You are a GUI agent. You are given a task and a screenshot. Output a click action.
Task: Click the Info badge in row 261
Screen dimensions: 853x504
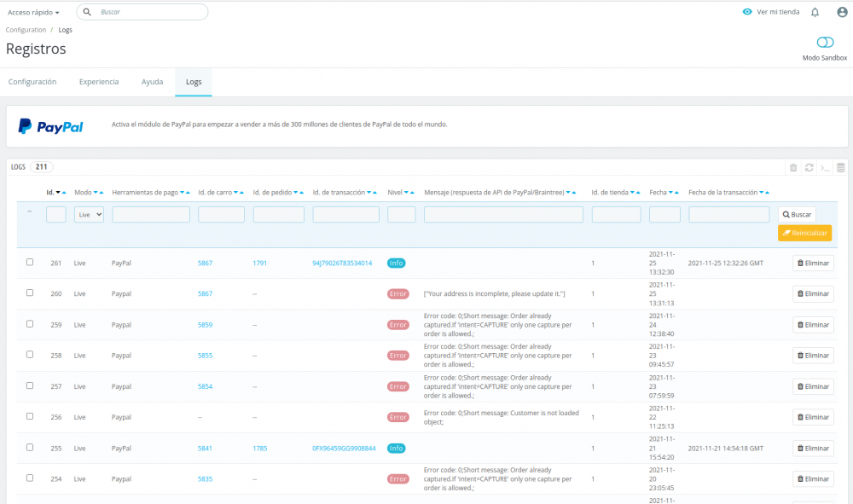pos(396,264)
